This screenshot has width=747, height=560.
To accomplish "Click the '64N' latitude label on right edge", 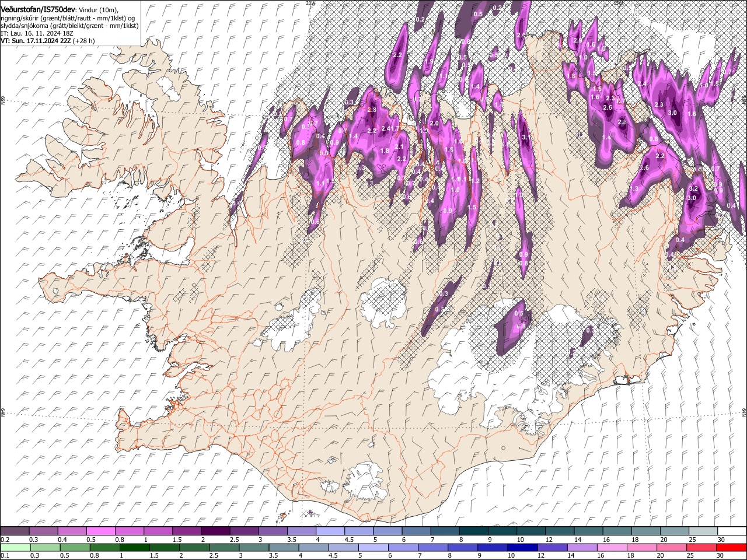I will (x=744, y=412).
